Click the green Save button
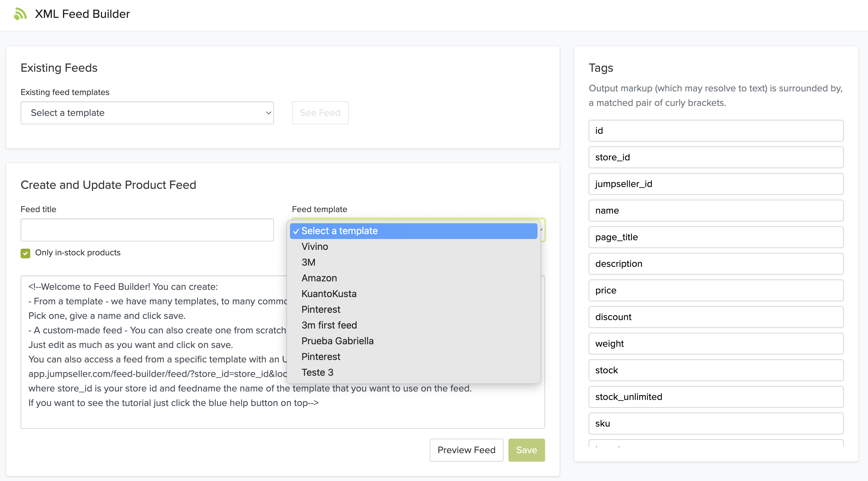This screenshot has width=868, height=481. [x=526, y=450]
